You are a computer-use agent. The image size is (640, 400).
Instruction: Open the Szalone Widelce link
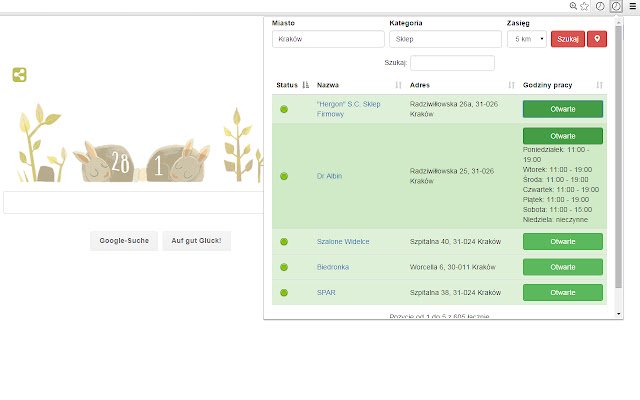click(x=343, y=242)
